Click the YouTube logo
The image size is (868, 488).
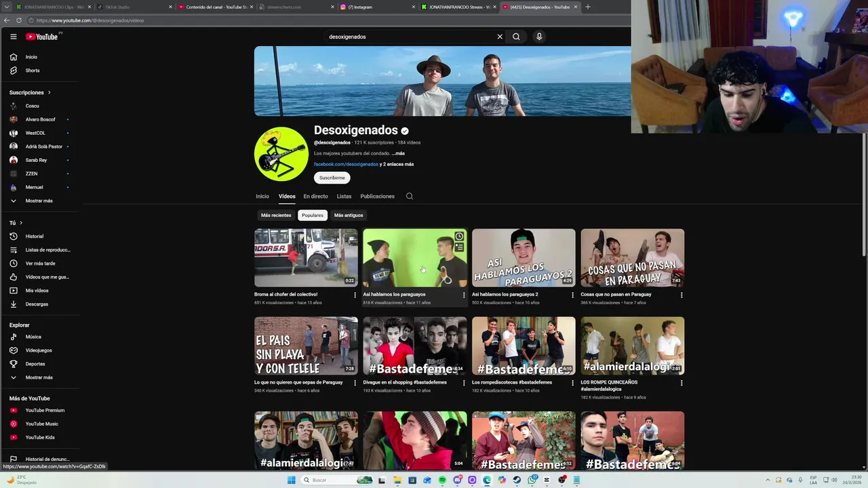[42, 37]
